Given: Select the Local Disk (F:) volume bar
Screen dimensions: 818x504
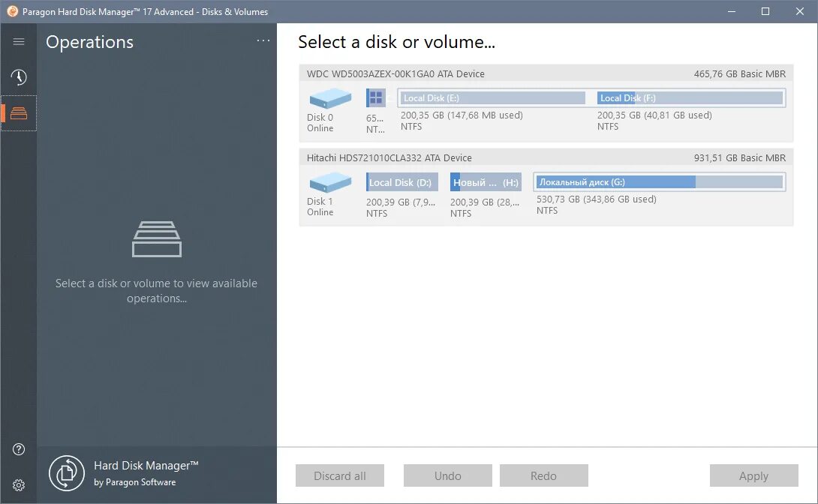Looking at the screenshot, I should click(x=690, y=98).
